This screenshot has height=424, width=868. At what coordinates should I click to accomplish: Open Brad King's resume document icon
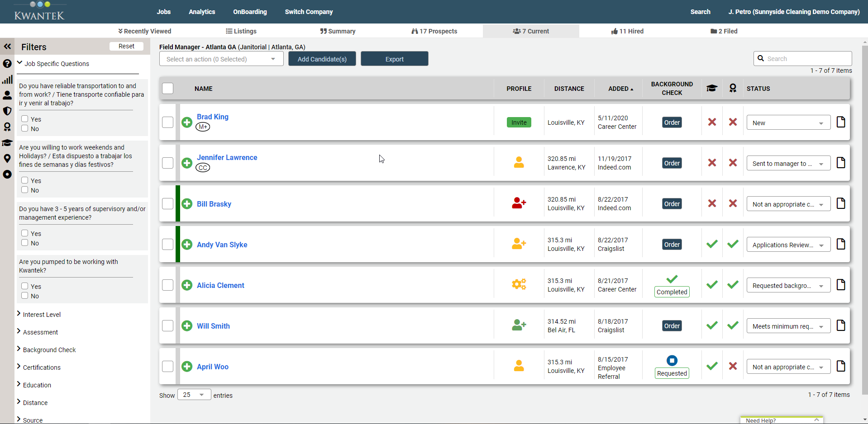tap(841, 122)
